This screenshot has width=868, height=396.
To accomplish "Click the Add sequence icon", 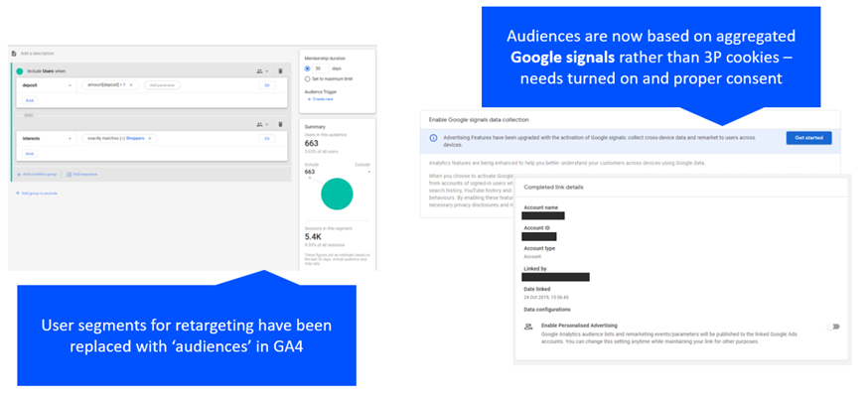I will (x=70, y=175).
